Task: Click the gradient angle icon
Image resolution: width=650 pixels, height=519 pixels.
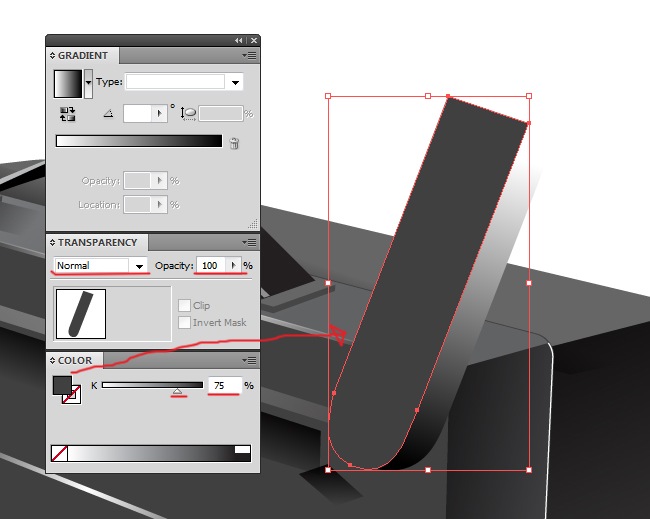Action: pyautogui.click(x=108, y=113)
